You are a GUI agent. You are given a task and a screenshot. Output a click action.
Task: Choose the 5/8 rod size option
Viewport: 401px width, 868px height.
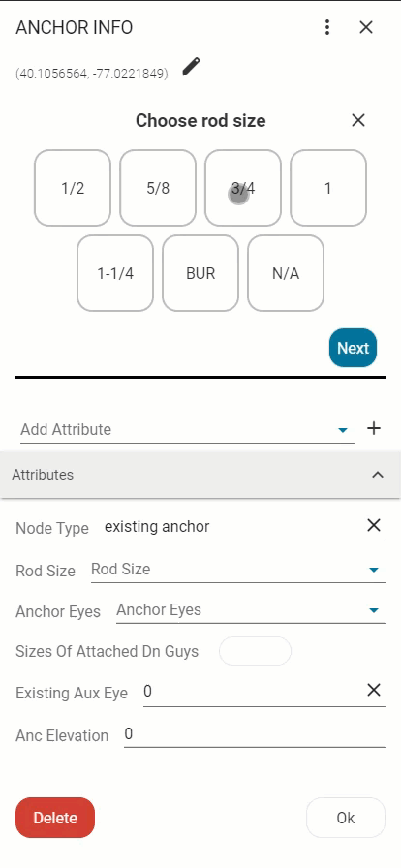[158, 188]
